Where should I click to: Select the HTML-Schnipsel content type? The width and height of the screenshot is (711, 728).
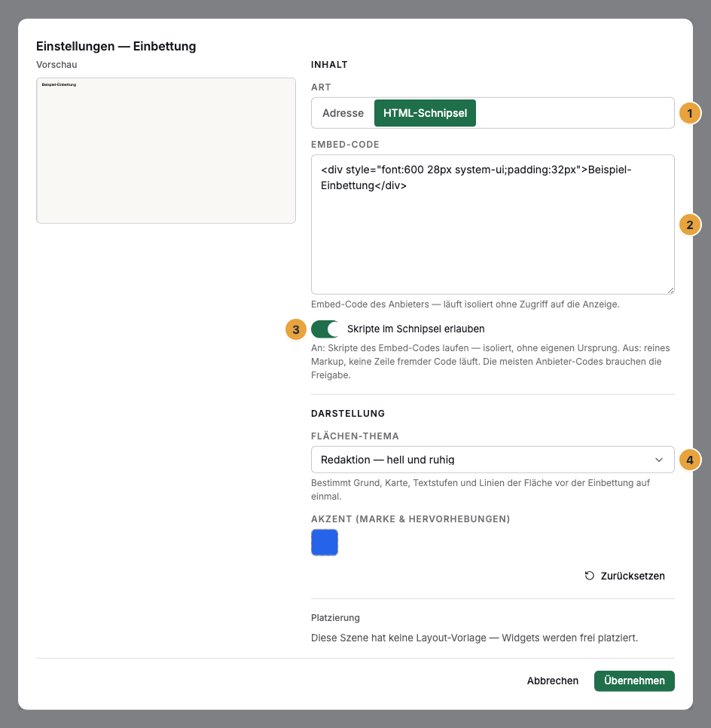[425, 113]
